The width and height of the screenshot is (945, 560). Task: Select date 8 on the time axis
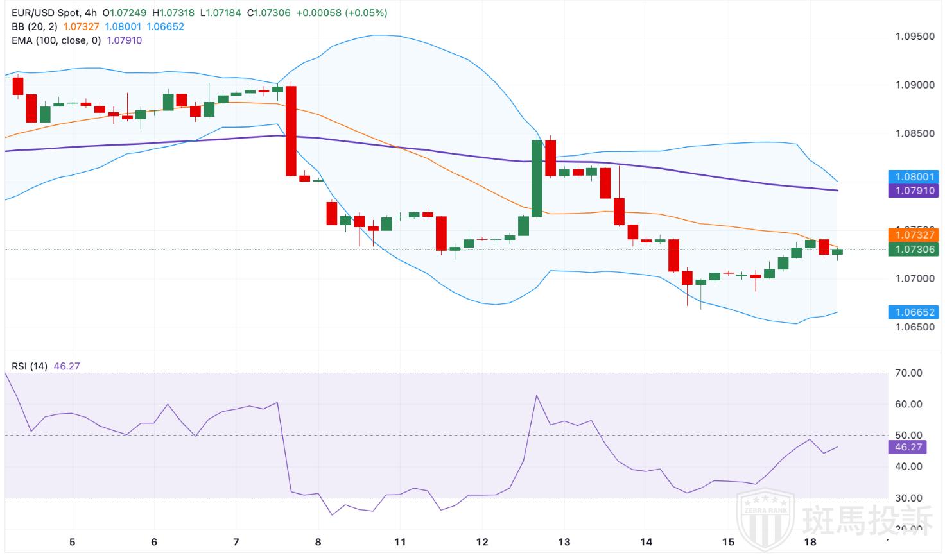[318, 542]
